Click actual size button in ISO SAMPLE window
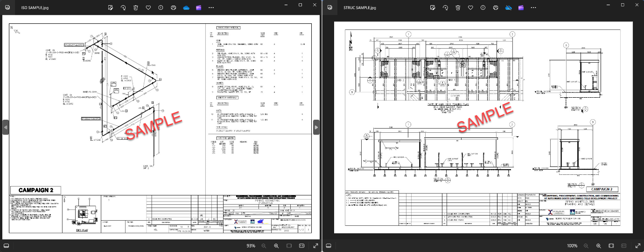 tap(301, 245)
